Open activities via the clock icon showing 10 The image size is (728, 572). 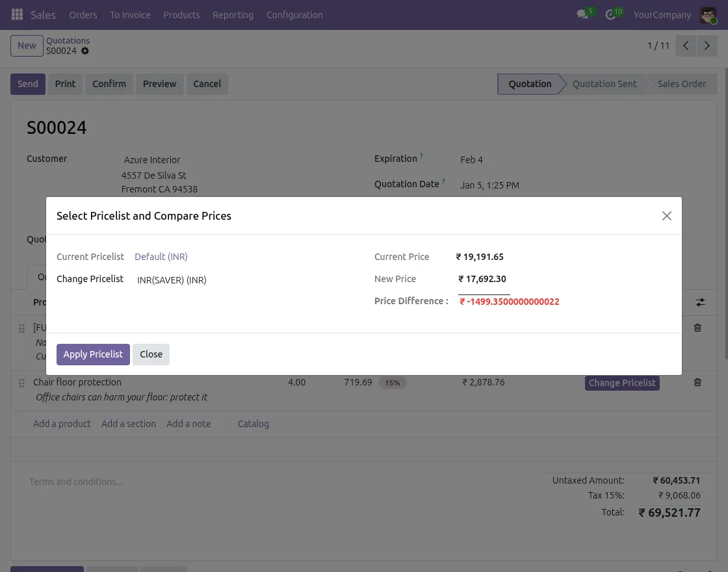610,14
